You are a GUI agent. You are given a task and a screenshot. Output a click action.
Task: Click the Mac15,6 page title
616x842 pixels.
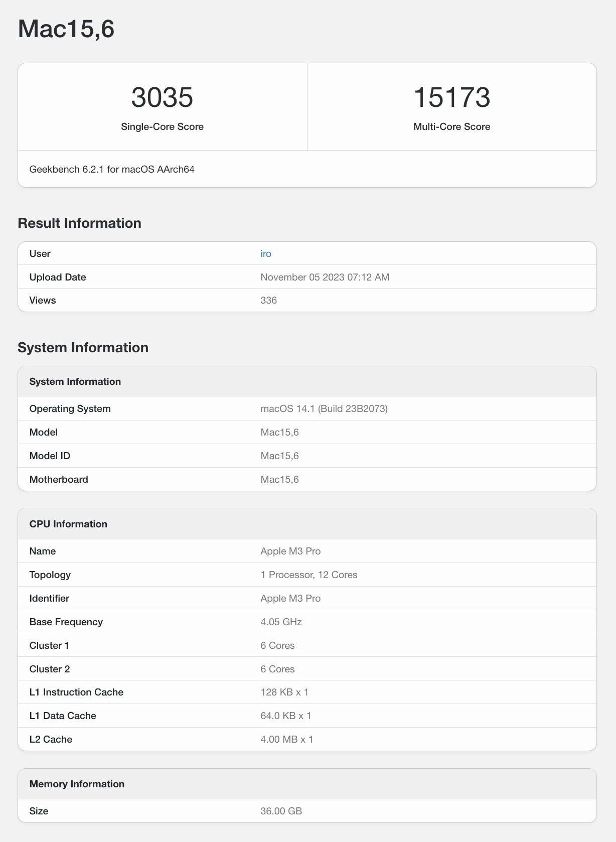[66, 29]
